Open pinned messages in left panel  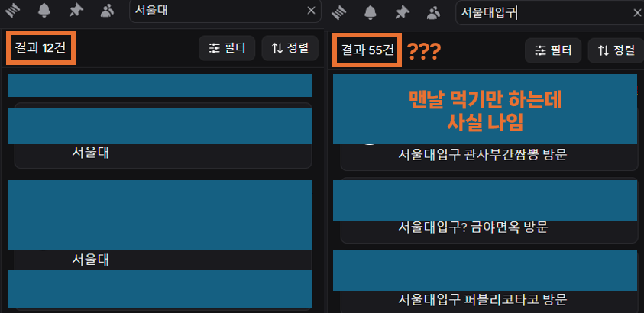pyautogui.click(x=76, y=11)
